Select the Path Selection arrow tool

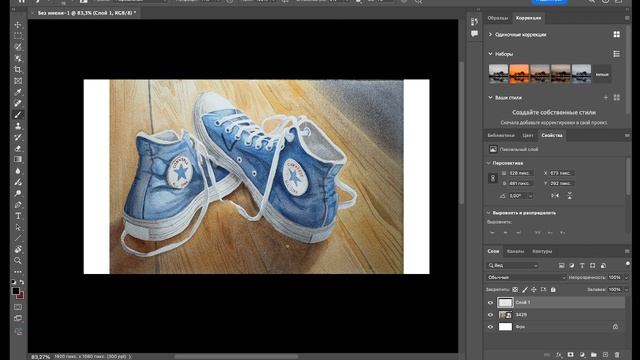18,227
